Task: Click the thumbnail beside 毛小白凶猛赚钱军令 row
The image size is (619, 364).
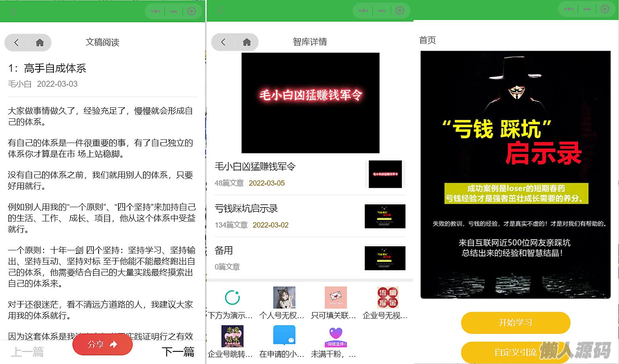Action: (x=385, y=174)
